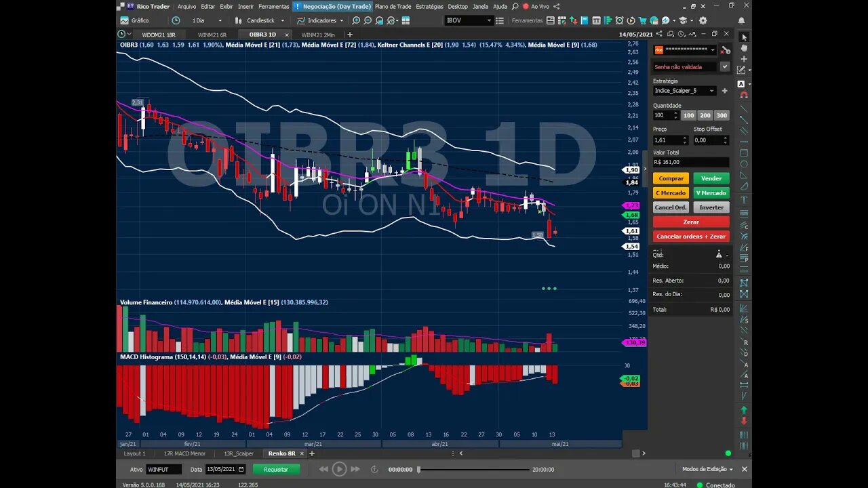The image size is (868, 488).
Task: Click the Conectado status indicator
Action: (715, 485)
